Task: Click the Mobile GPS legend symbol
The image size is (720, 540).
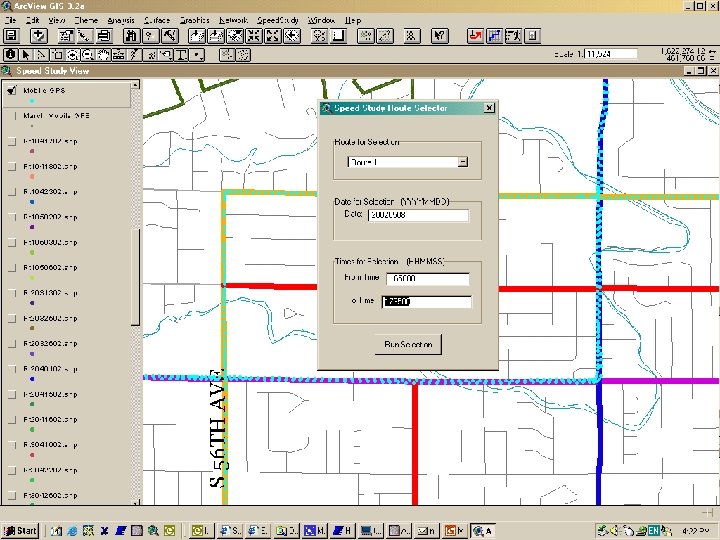Action: 32,102
